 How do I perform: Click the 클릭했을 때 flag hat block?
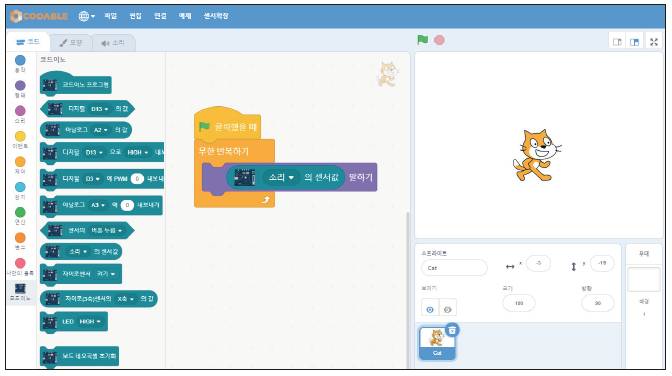coord(227,124)
